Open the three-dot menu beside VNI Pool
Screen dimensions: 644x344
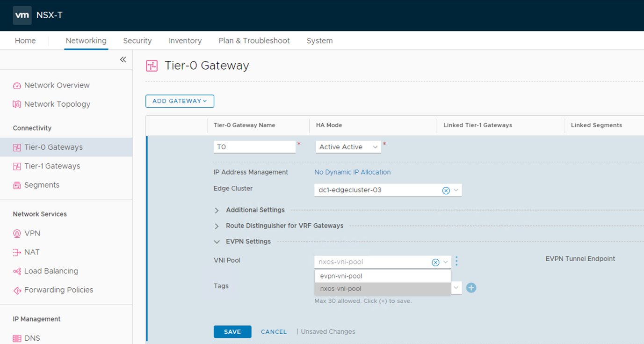coord(456,261)
